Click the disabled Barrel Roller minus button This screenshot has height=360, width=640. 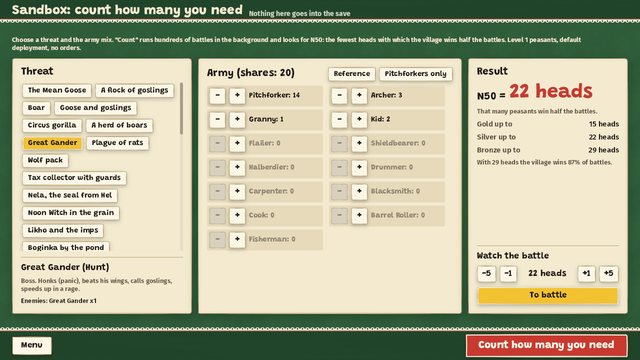click(x=339, y=216)
